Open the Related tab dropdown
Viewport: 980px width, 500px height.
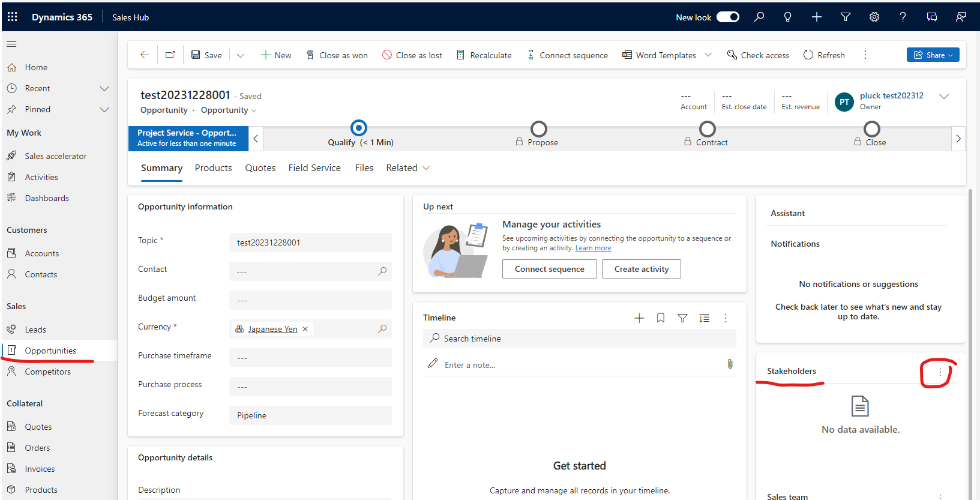(408, 168)
